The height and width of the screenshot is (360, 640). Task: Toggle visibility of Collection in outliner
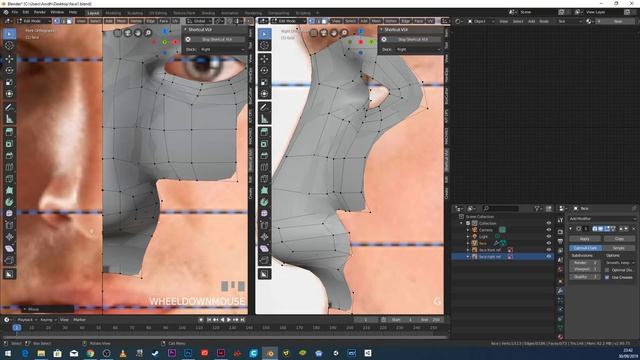(549, 223)
